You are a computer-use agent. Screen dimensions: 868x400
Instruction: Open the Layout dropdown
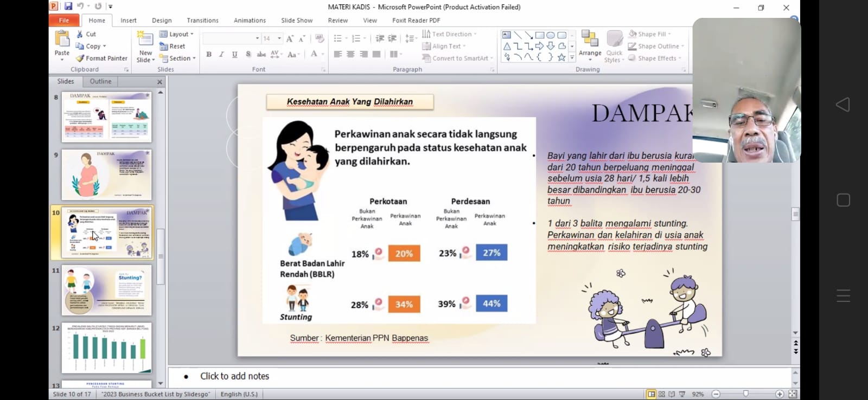point(176,34)
